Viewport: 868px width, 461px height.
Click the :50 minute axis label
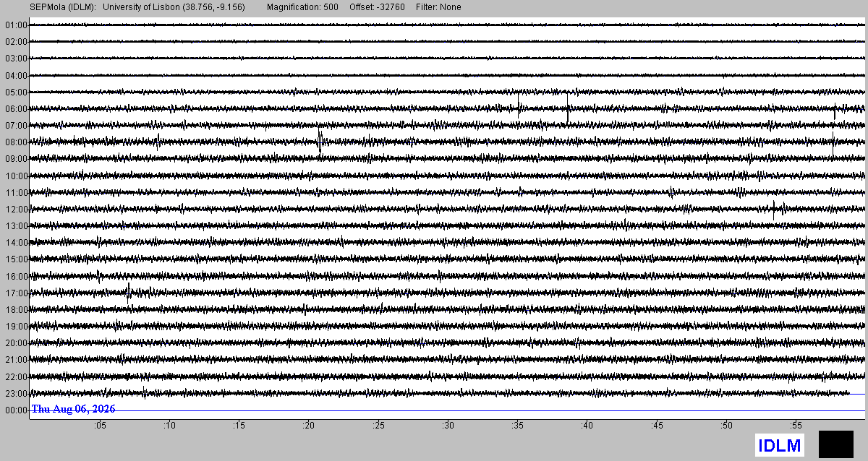point(726,426)
